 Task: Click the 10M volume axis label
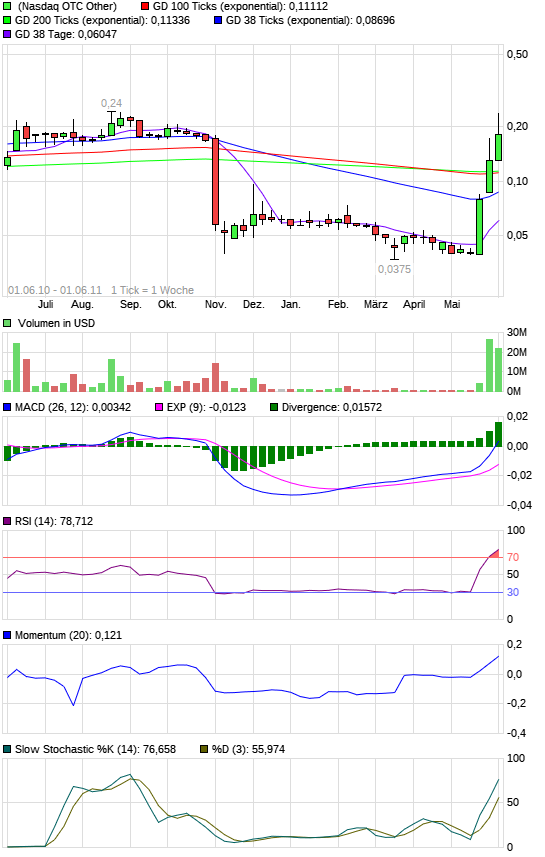(517, 372)
